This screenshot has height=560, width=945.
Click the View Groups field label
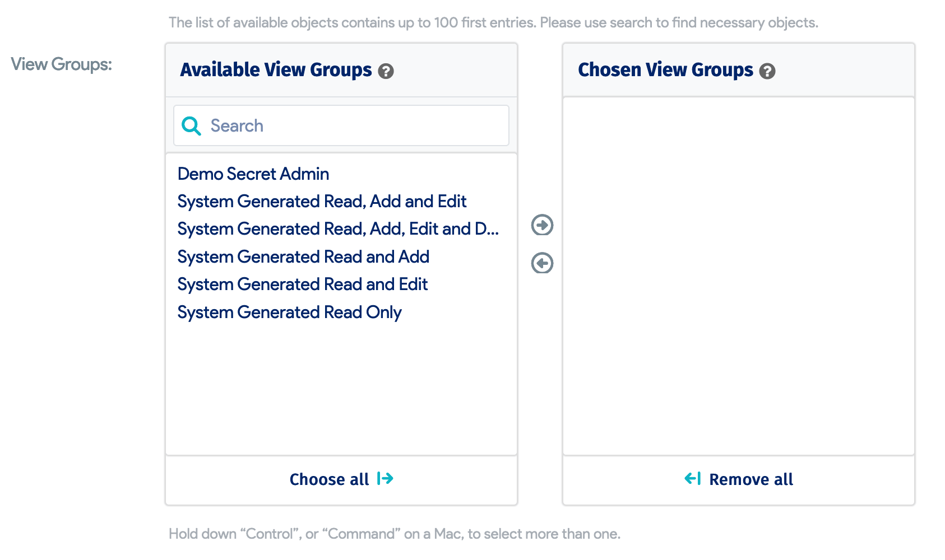pos(62,64)
